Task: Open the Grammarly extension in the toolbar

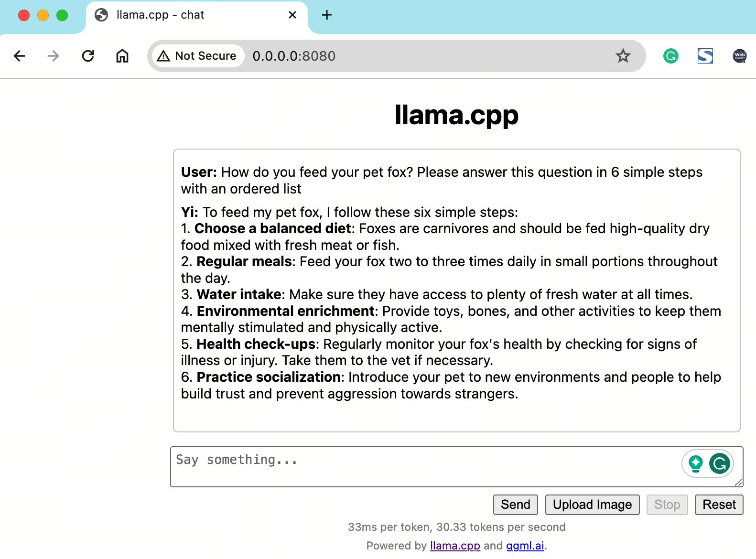Action: tap(670, 56)
